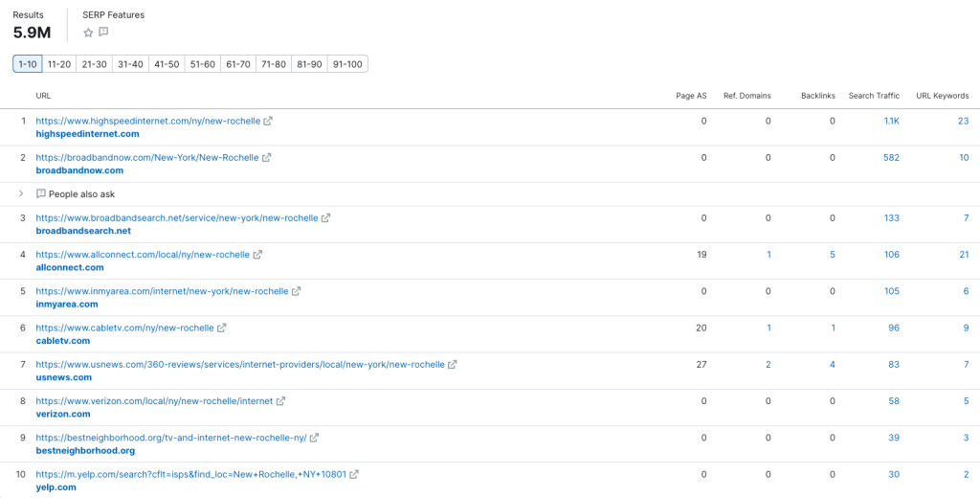The width and height of the screenshot is (980, 498).
Task: Click the bold usnews.com domain link
Action: coord(64,377)
